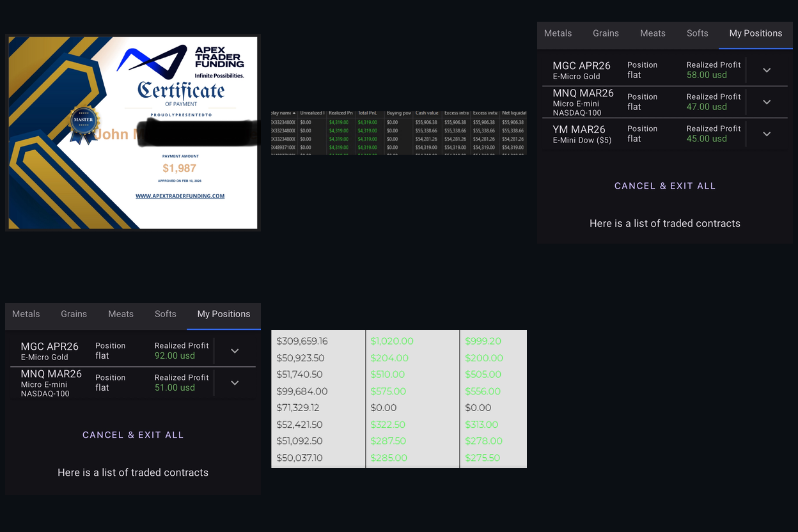
Task: Click CANCEL & EXIT ALL below YM MAR26
Action: click(x=665, y=186)
